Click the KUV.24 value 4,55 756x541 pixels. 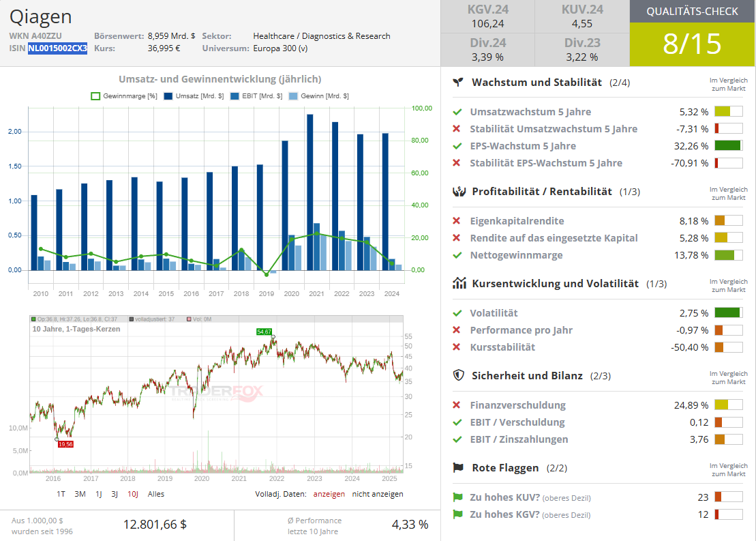point(582,24)
